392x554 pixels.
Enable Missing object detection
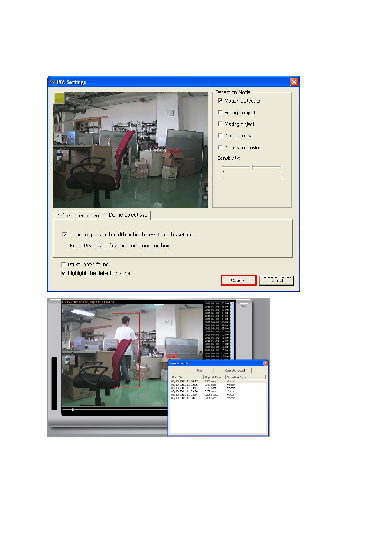(x=220, y=124)
